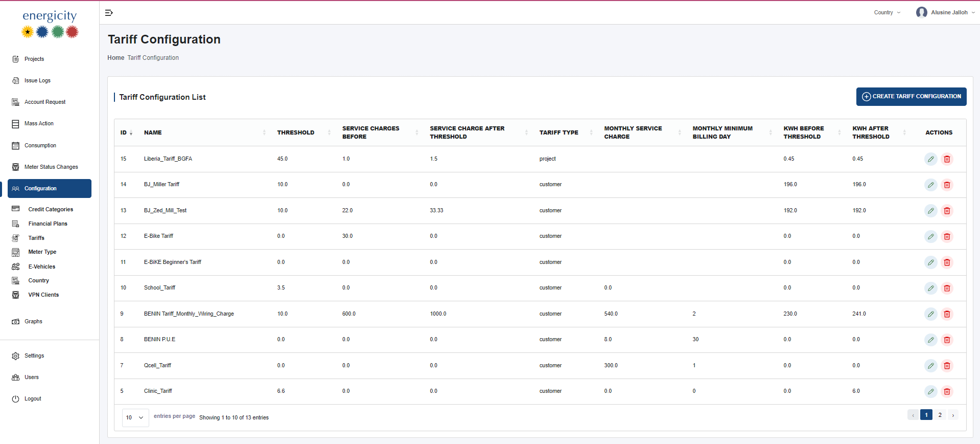Sort by Service Charge After Threshold

coord(479,132)
